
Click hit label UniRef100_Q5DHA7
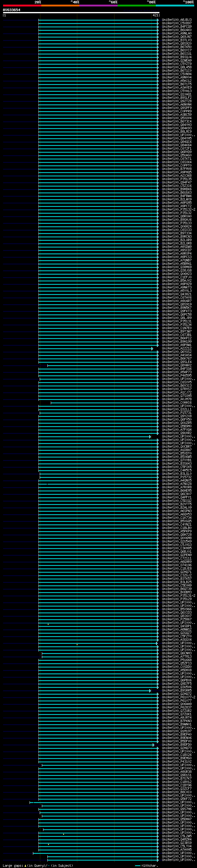click(x=177, y=819)
